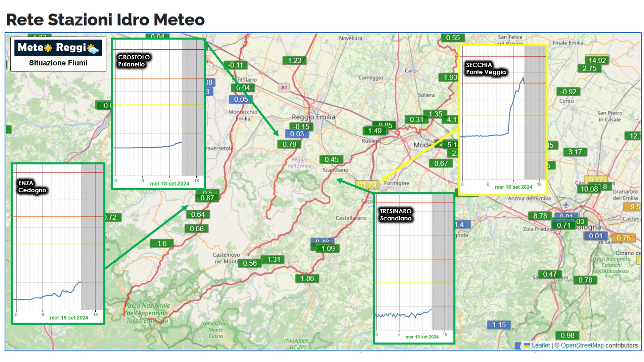The image size is (644, 362).
Task: Open the Leaflet attribution link
Action: click(x=540, y=345)
